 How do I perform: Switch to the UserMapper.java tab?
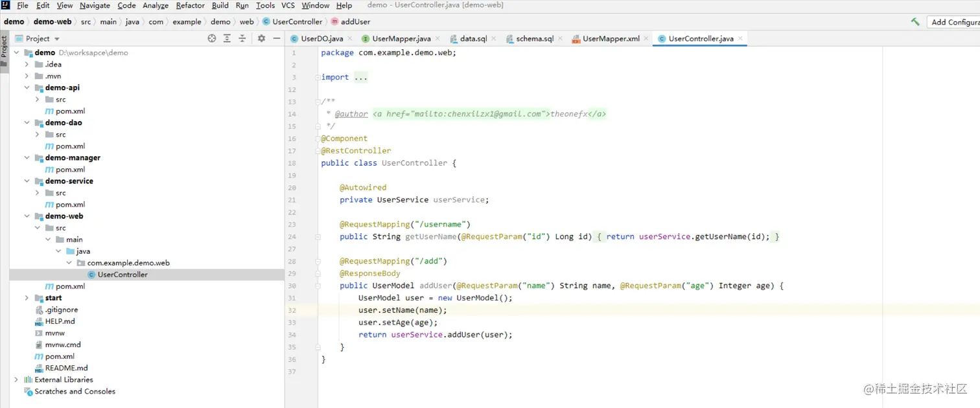coord(401,39)
